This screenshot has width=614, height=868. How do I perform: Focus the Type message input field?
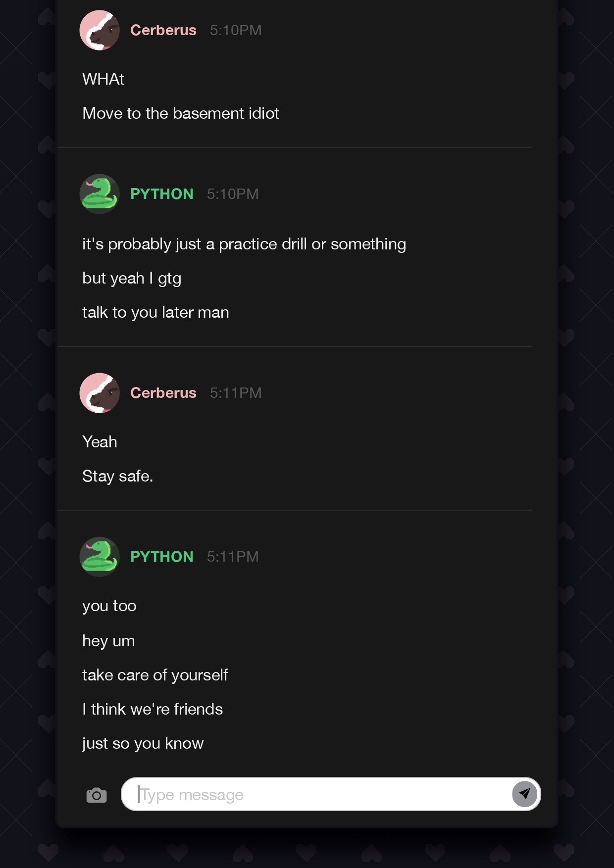(x=331, y=794)
